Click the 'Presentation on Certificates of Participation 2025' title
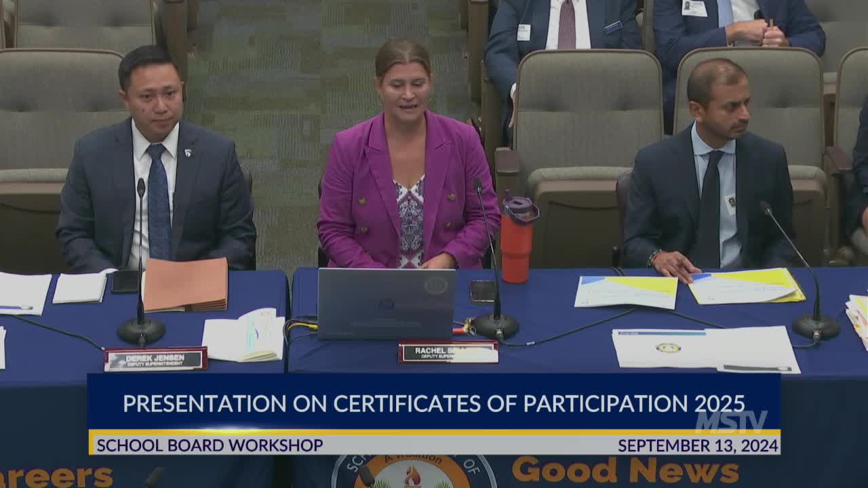This screenshot has height=488, width=868. click(434, 403)
